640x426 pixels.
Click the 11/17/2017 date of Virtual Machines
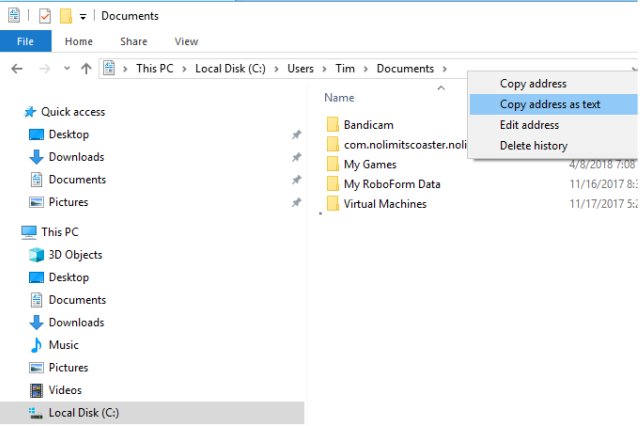point(603,204)
